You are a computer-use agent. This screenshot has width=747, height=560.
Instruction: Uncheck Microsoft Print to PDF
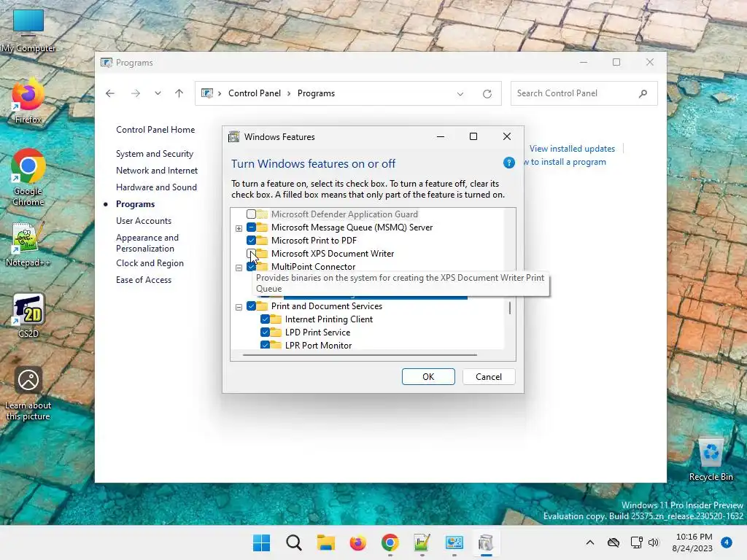click(251, 241)
